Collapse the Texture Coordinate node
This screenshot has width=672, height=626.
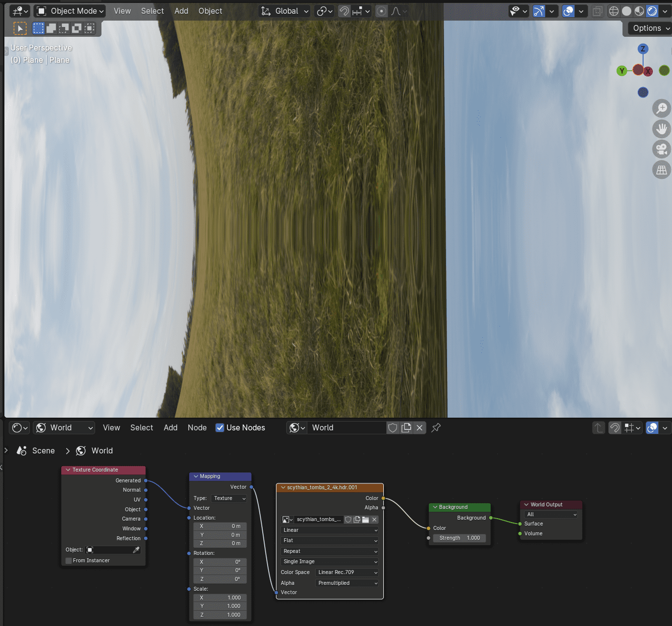68,470
